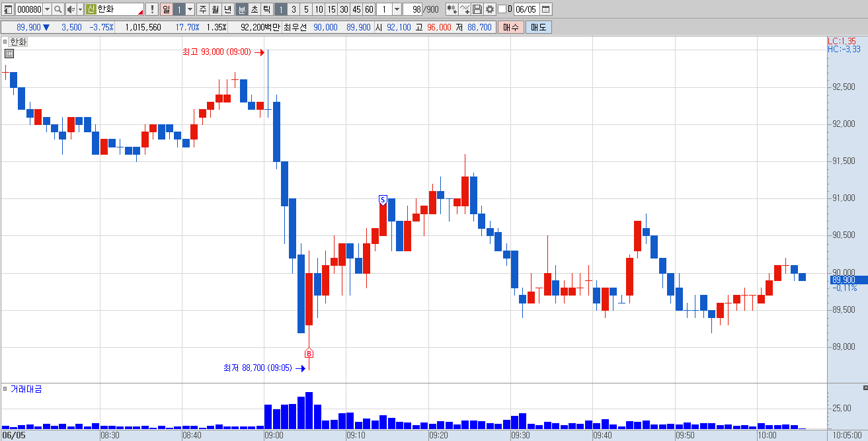The image size is (868, 441).
Task: Click the add line indicator icon
Action: (465, 9)
